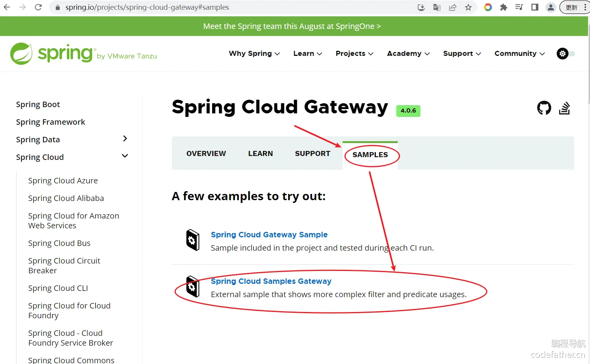This screenshot has height=364, width=590.
Task: Open the Learn dropdown menu
Action: click(x=308, y=54)
